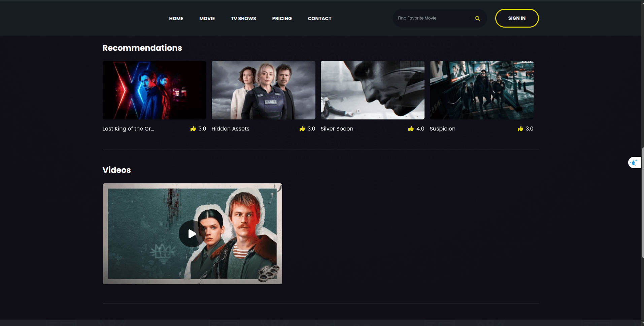Click thumbs-up icon for Last King
The image size is (644, 326).
[x=193, y=129]
